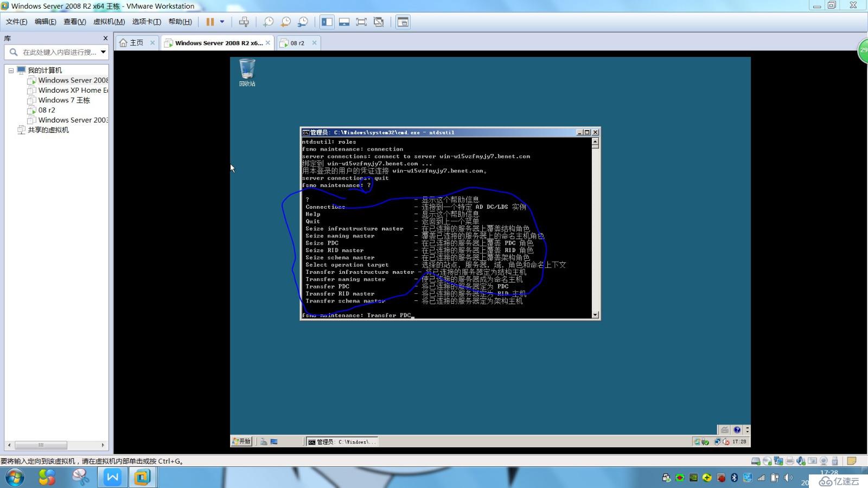
Task: Select Windows Server 2008 library entry
Action: pos(68,80)
